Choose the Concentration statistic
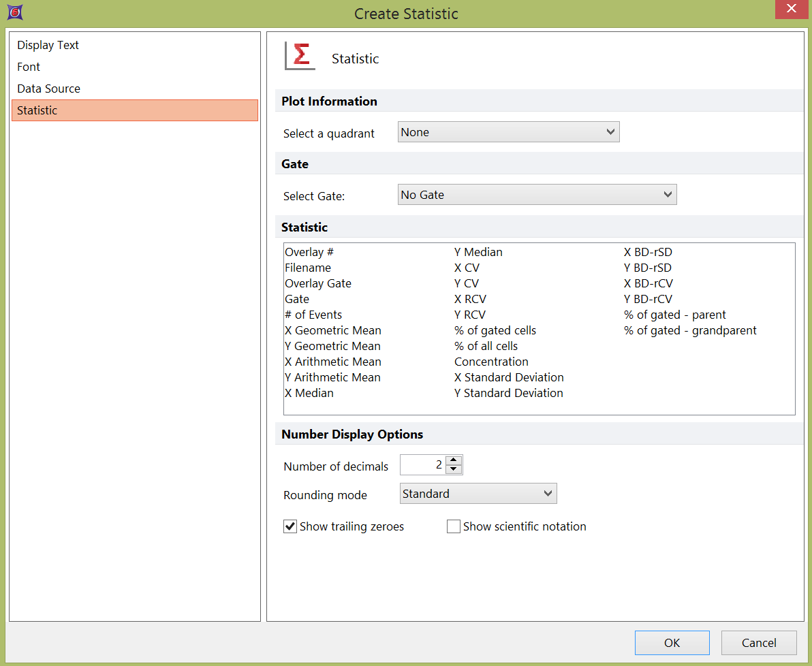 coord(491,362)
